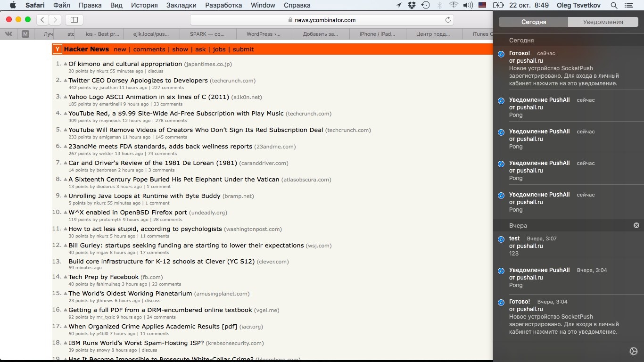
Task: Upvote the W^X OpenBSD Firefox story
Action: [x=66, y=213]
